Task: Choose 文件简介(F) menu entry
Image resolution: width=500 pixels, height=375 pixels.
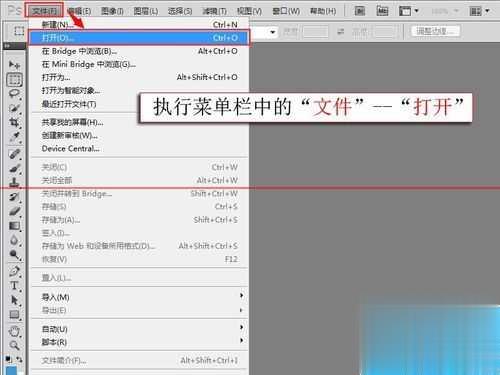Action: point(140,360)
